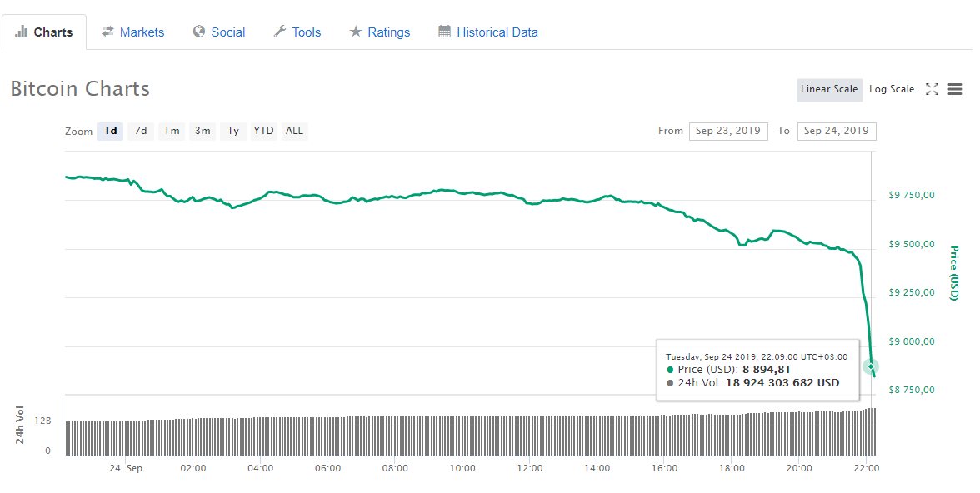Screen dimensions: 980x493
Task: Click the star icon beside Ratings
Action: tap(356, 32)
